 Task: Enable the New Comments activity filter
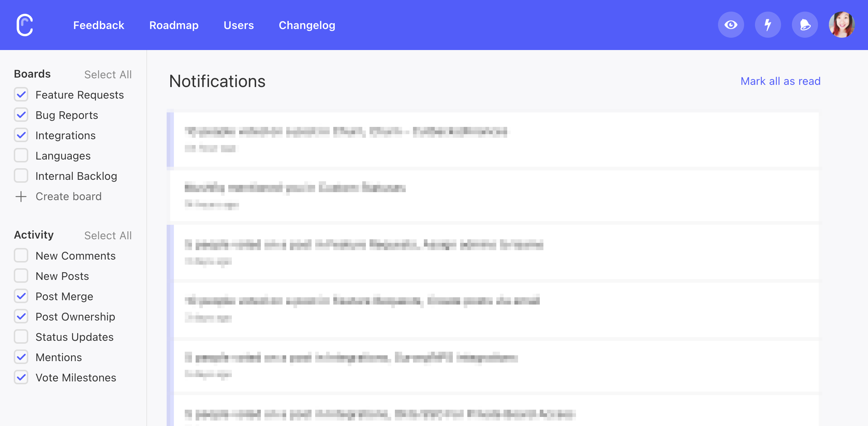click(21, 256)
